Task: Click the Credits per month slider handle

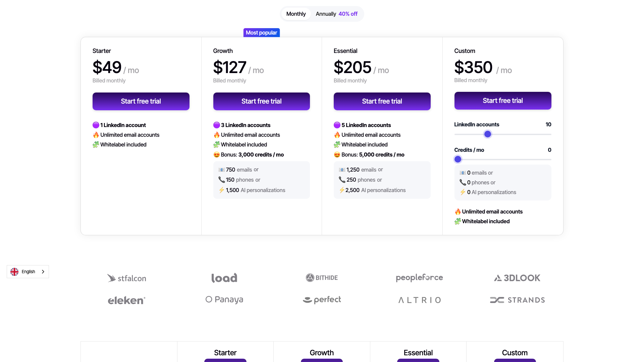Action: (x=458, y=159)
